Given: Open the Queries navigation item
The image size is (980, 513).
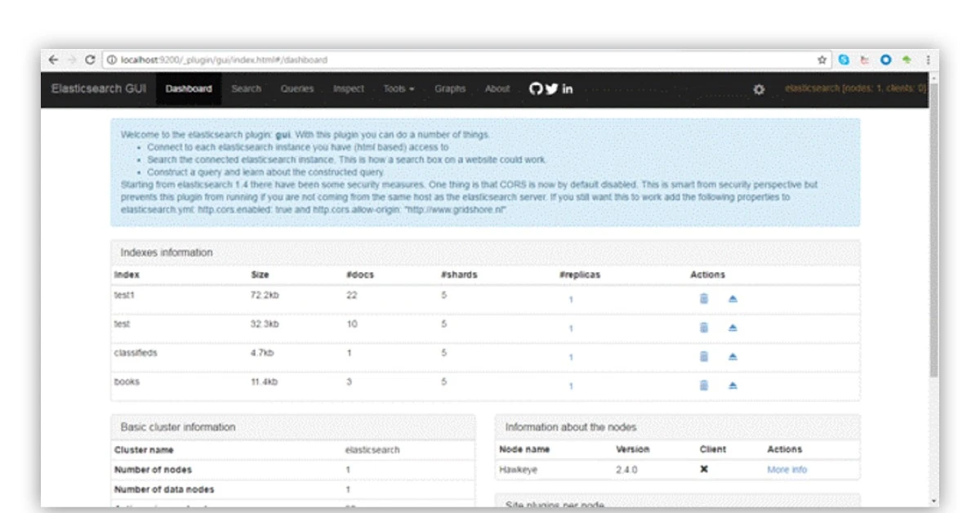Looking at the screenshot, I should coord(297,89).
